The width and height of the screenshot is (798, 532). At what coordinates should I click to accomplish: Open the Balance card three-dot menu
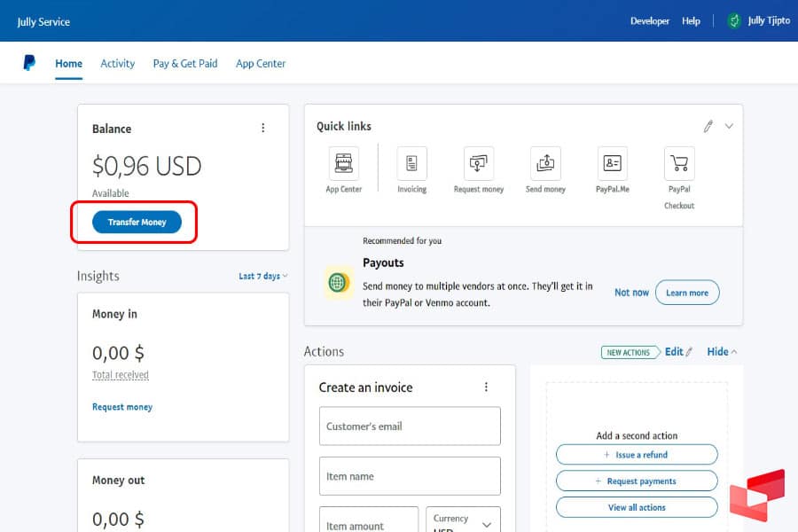coord(262,129)
